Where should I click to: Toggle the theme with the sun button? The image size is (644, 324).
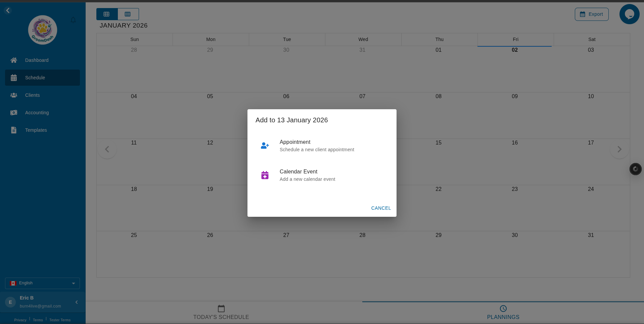[635, 169]
